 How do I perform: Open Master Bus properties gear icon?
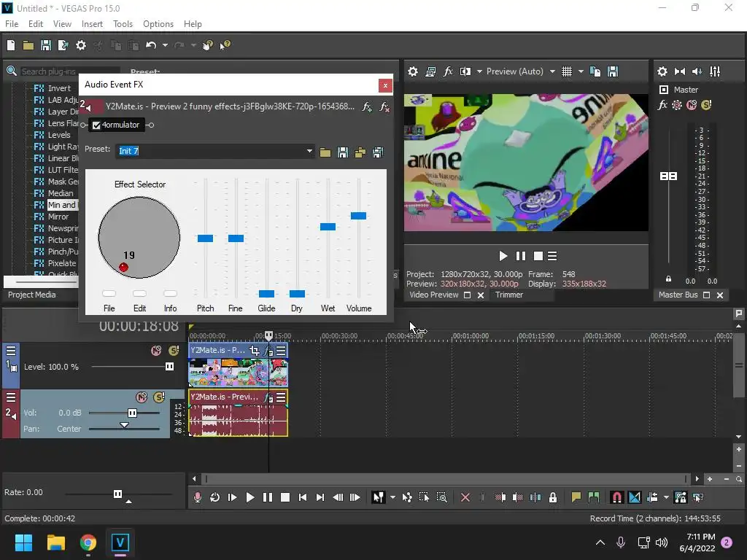[662, 71]
